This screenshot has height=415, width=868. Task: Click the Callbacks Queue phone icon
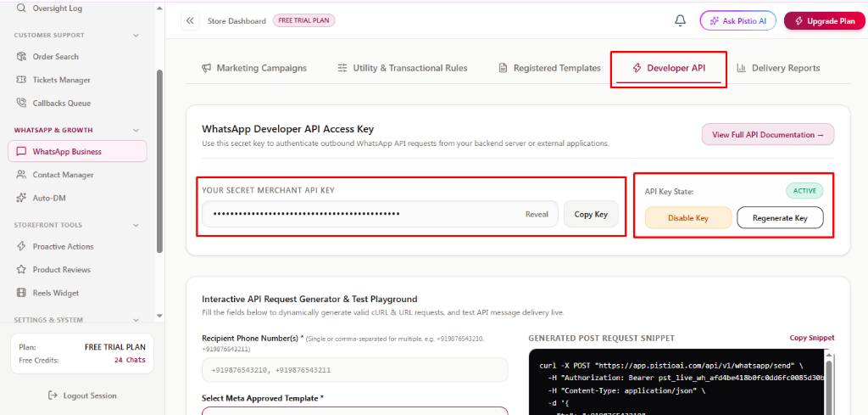(21, 103)
